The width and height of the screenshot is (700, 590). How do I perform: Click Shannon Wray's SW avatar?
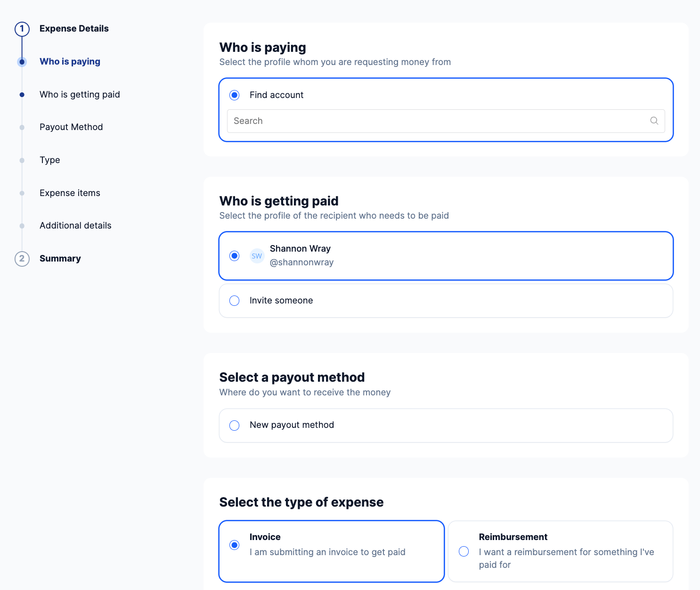(x=257, y=256)
